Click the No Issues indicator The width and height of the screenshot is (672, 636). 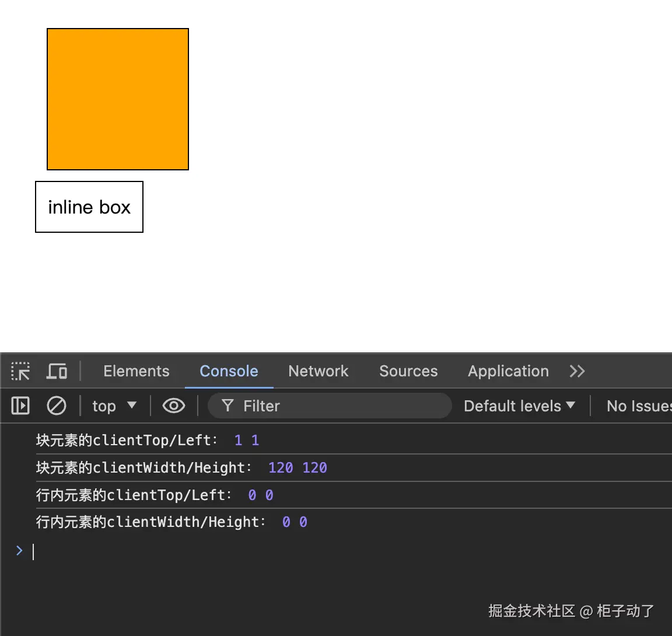click(x=639, y=406)
